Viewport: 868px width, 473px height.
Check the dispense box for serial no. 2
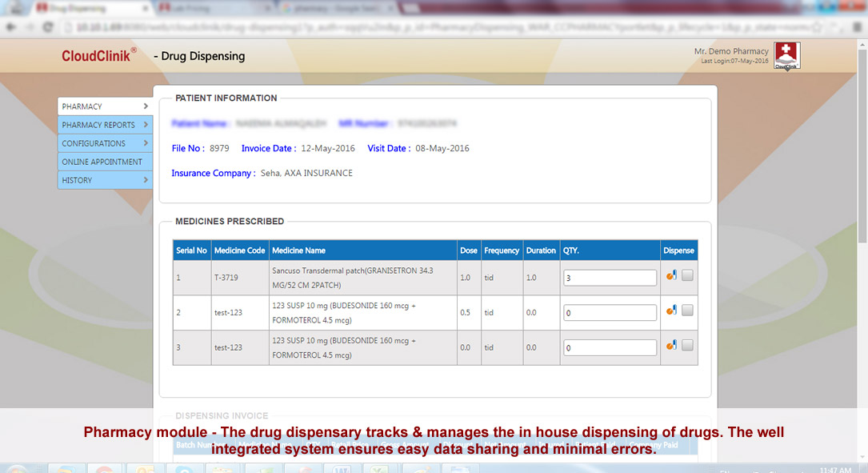pos(688,311)
